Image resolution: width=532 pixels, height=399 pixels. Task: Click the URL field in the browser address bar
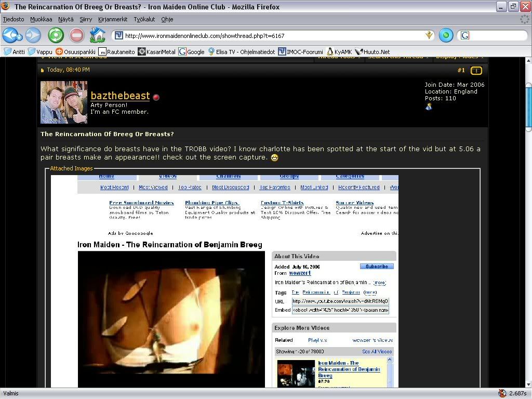273,35
